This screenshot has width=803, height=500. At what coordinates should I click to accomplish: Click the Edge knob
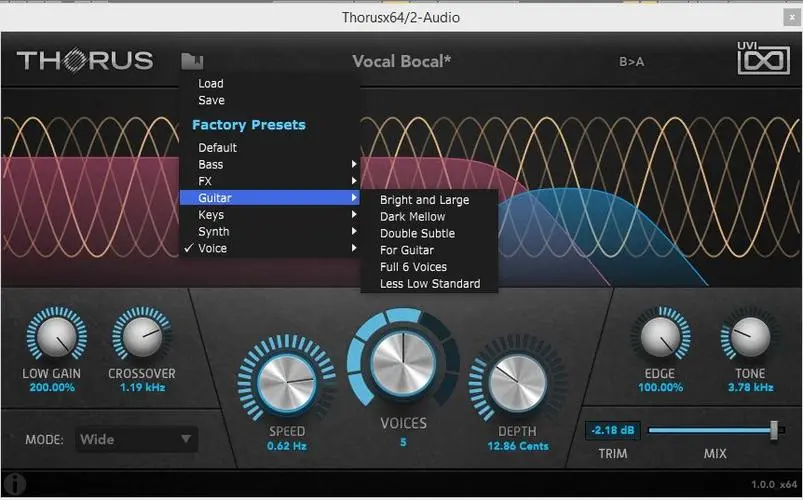[661, 336]
